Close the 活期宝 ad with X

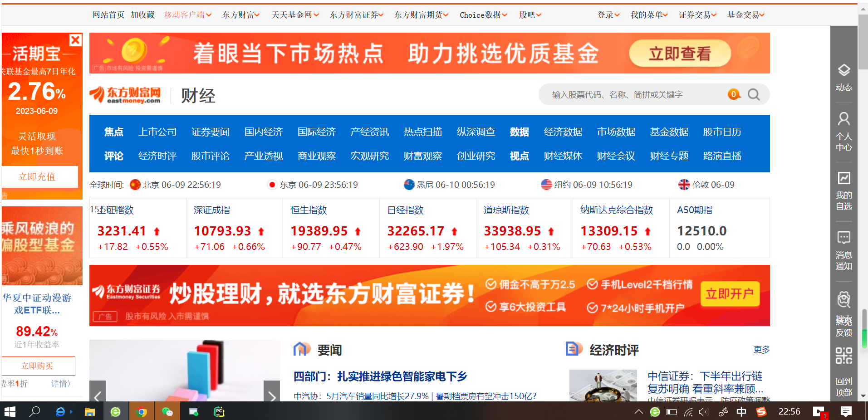76,40
